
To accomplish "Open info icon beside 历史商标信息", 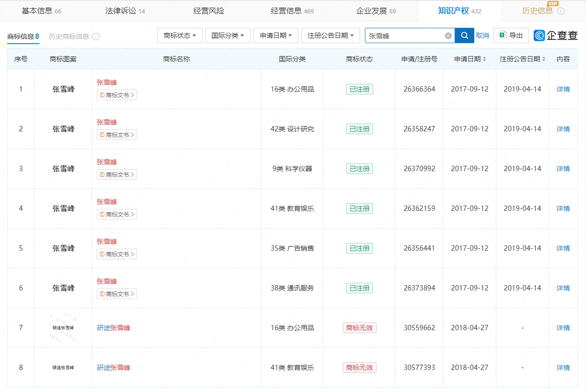I will coord(96,36).
